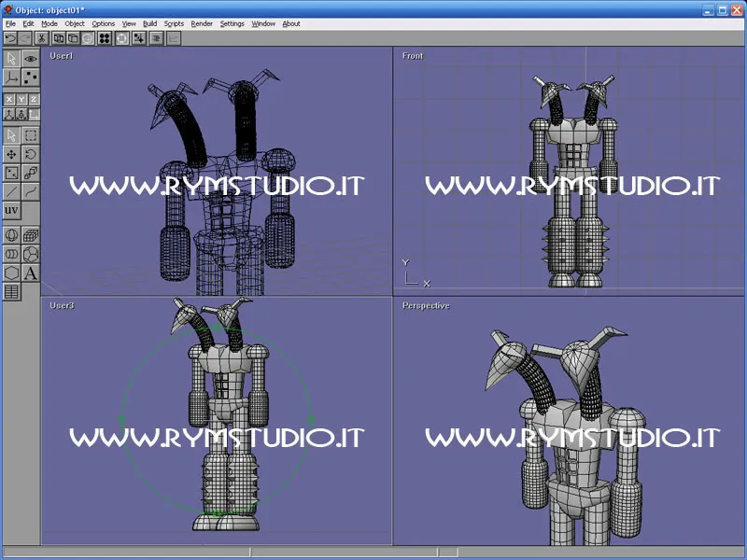This screenshot has height=560, width=747.
Task: Select the object coordinates axes button
Action: (x=21, y=114)
